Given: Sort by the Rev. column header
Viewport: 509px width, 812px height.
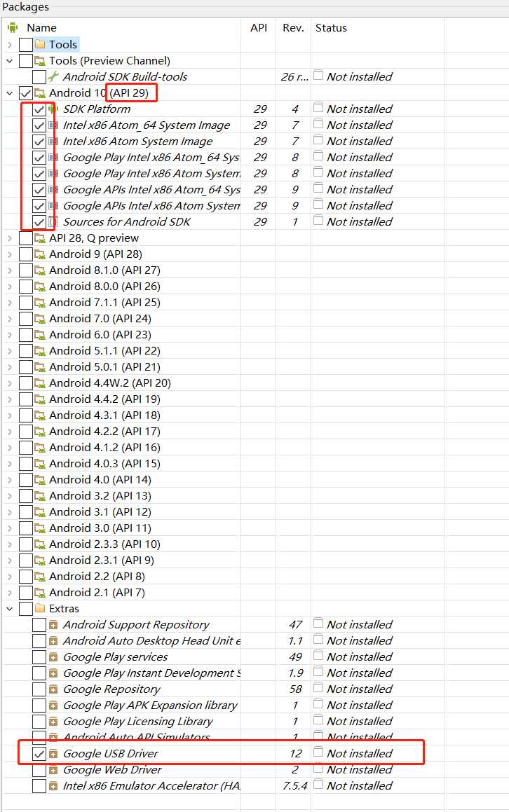Looking at the screenshot, I should click(293, 27).
